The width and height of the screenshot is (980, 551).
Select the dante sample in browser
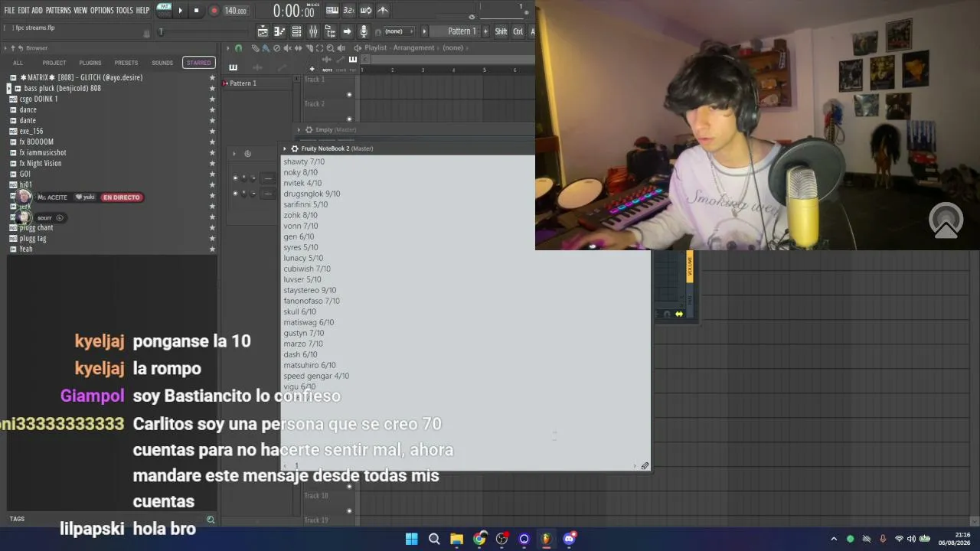tap(28, 120)
